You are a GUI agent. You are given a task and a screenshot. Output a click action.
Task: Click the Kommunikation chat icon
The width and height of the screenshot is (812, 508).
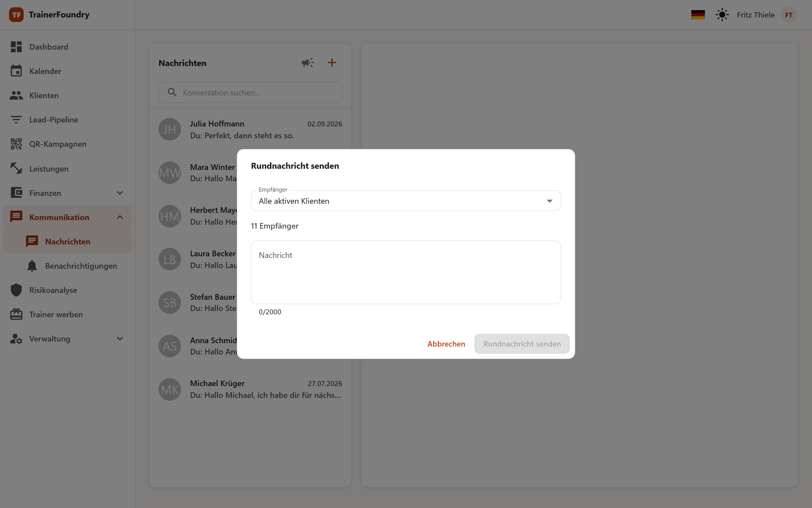coord(16,217)
